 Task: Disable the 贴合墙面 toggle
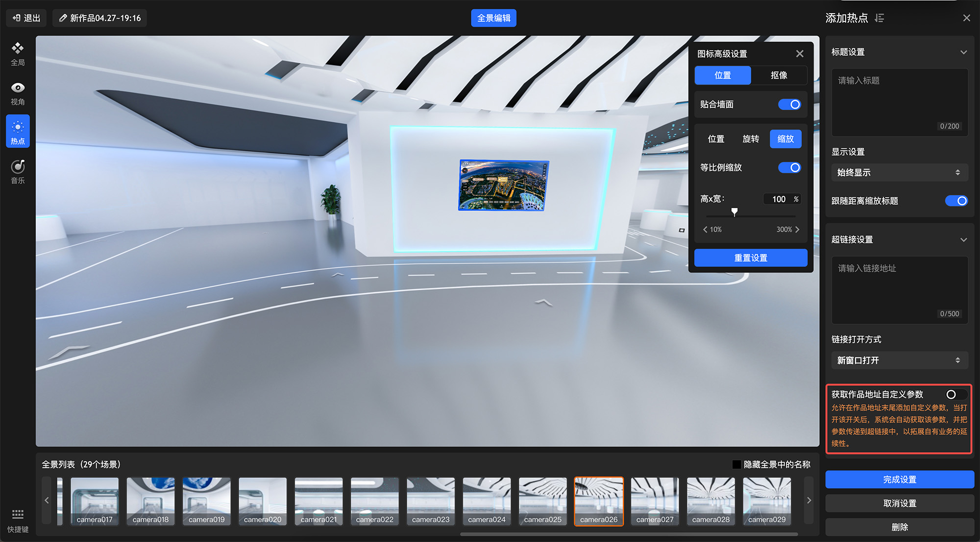pyautogui.click(x=789, y=104)
